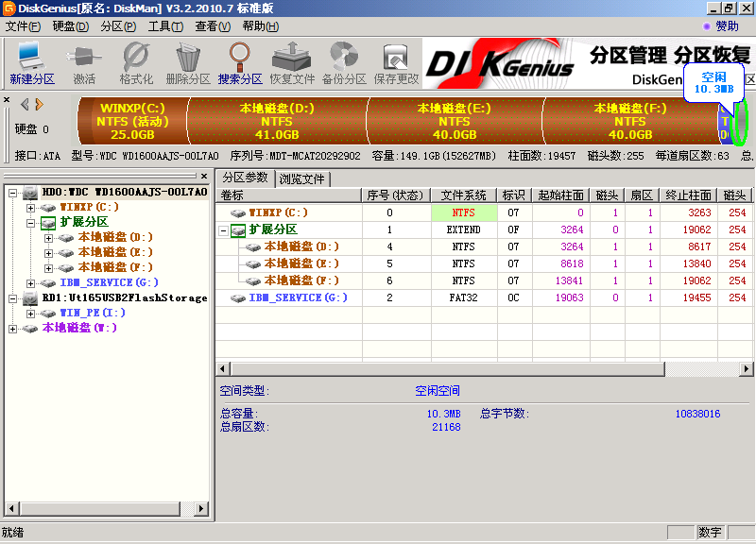
Task: Click the 扩展分区 icon in the tree
Action: click(x=48, y=223)
